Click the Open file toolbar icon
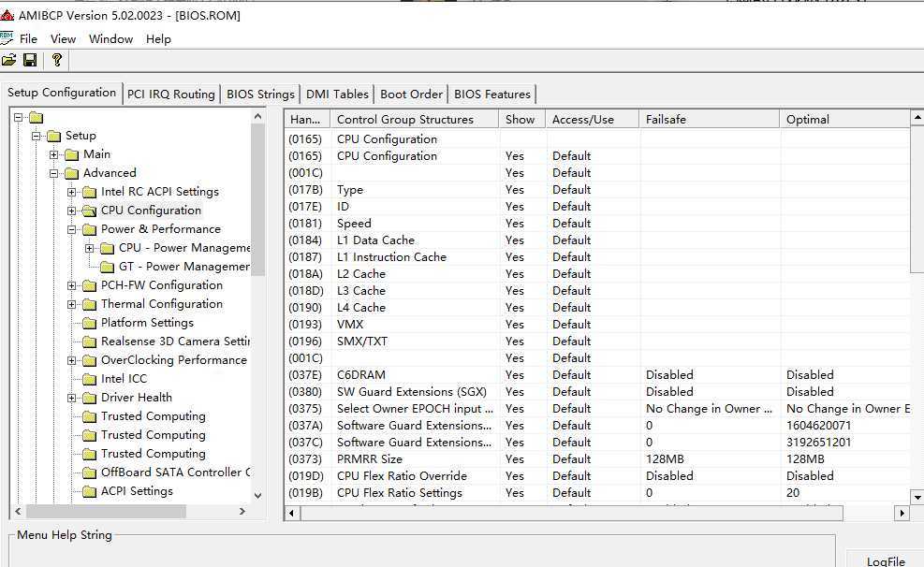Screen dimensions: 924x567 click(x=8, y=60)
